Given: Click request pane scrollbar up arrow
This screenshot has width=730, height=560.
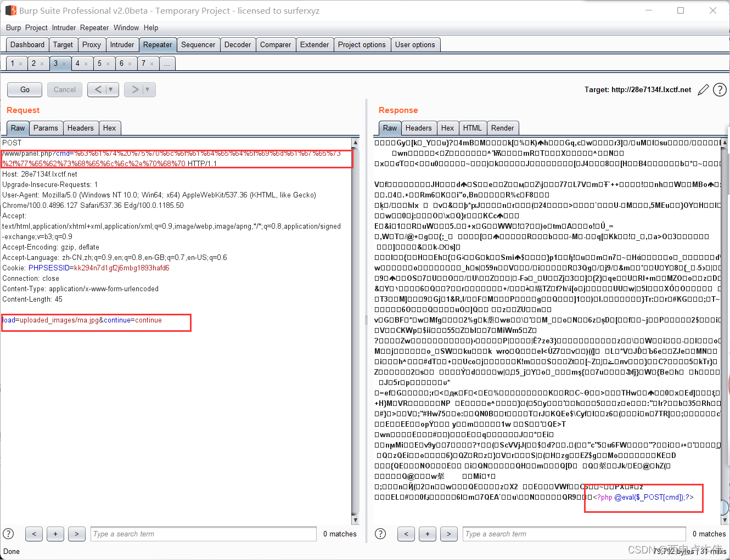Looking at the screenshot, I should point(355,142).
